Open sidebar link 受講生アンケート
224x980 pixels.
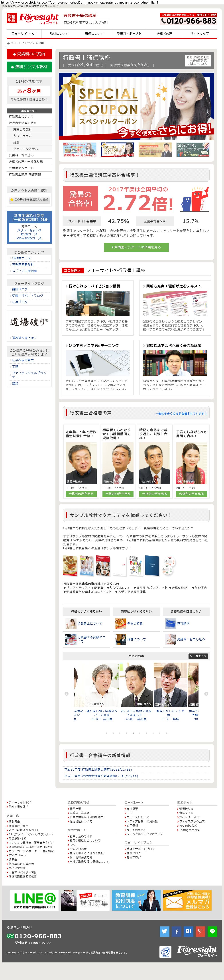coord(21,168)
